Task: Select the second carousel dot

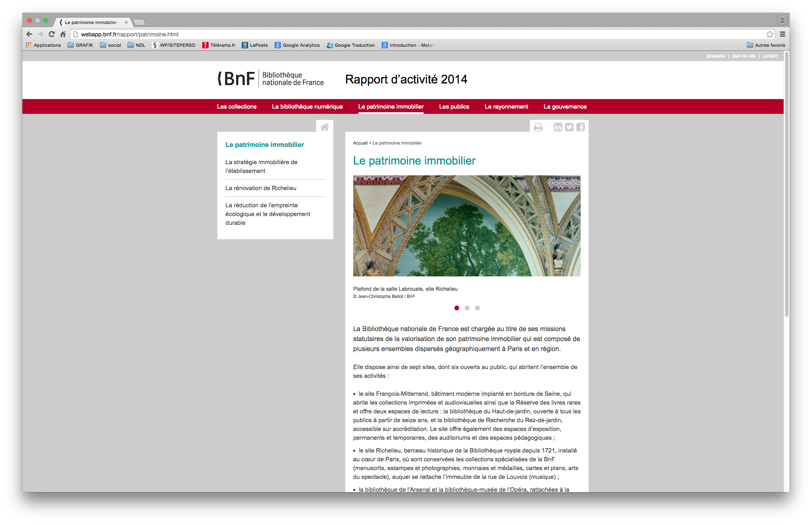Action: point(467,308)
